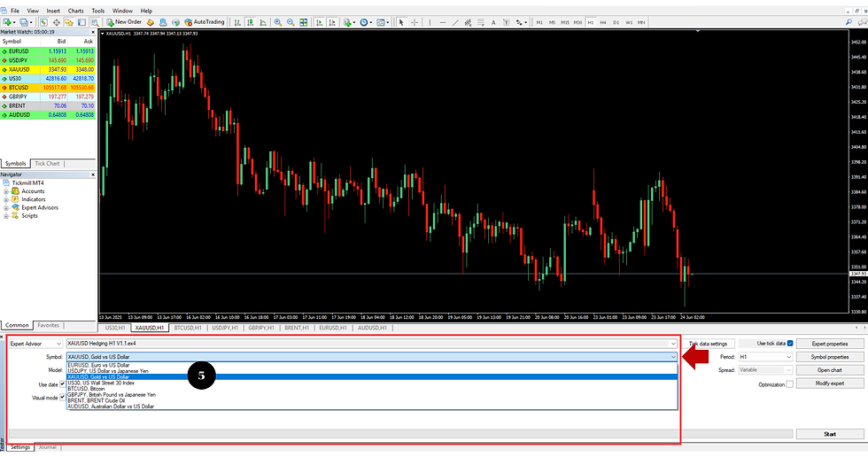Click the Tick data settings button
This screenshot has height=457, width=868.
click(x=708, y=344)
